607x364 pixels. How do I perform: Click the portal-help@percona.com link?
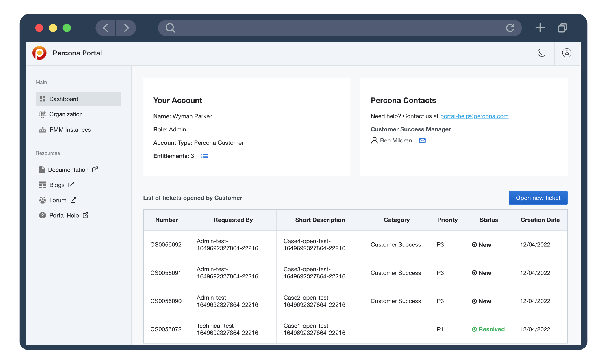pos(474,116)
